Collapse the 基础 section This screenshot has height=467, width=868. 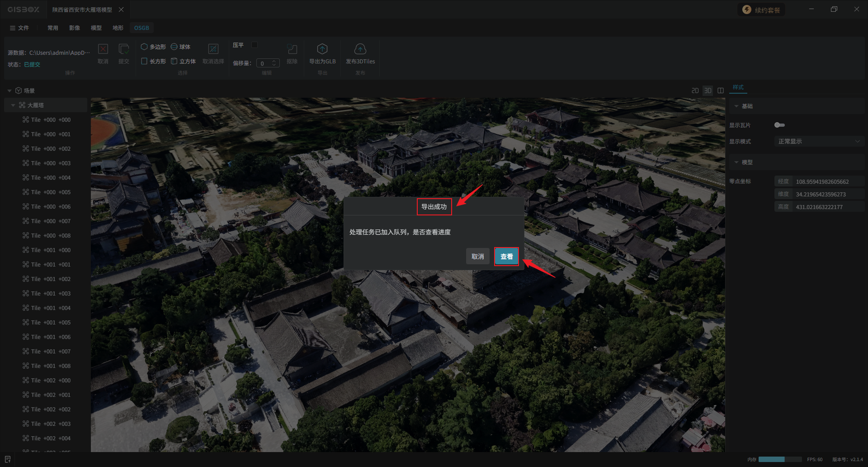click(736, 106)
